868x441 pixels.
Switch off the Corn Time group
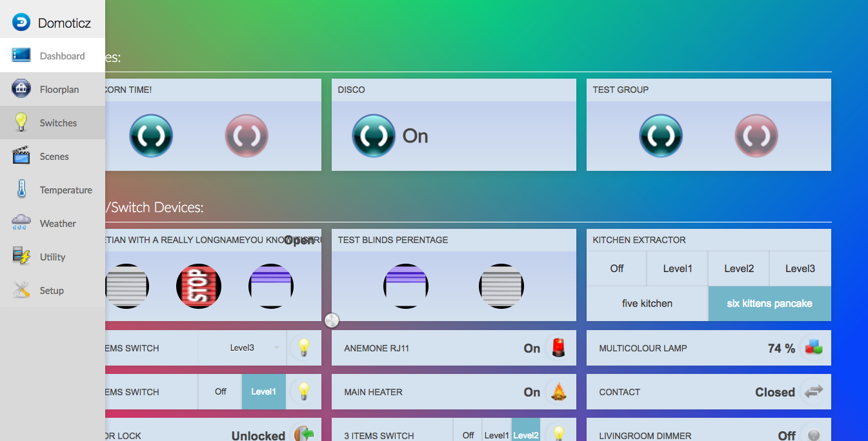(x=247, y=136)
